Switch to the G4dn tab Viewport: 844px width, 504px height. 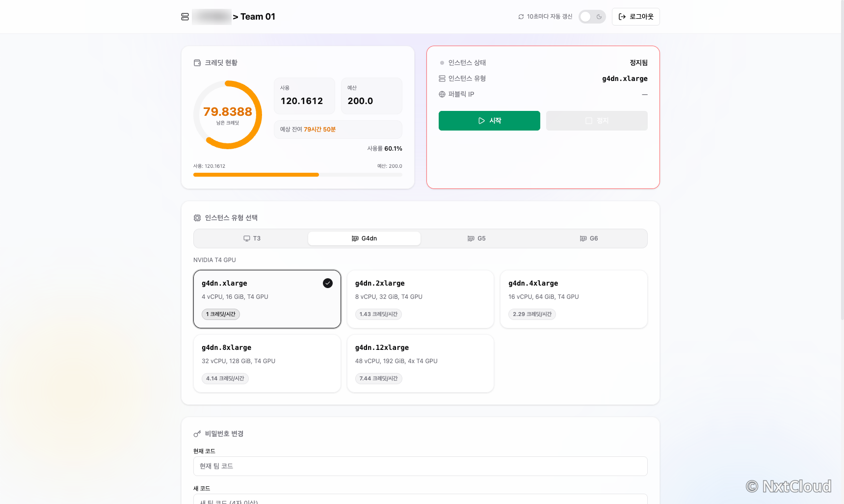coord(364,239)
